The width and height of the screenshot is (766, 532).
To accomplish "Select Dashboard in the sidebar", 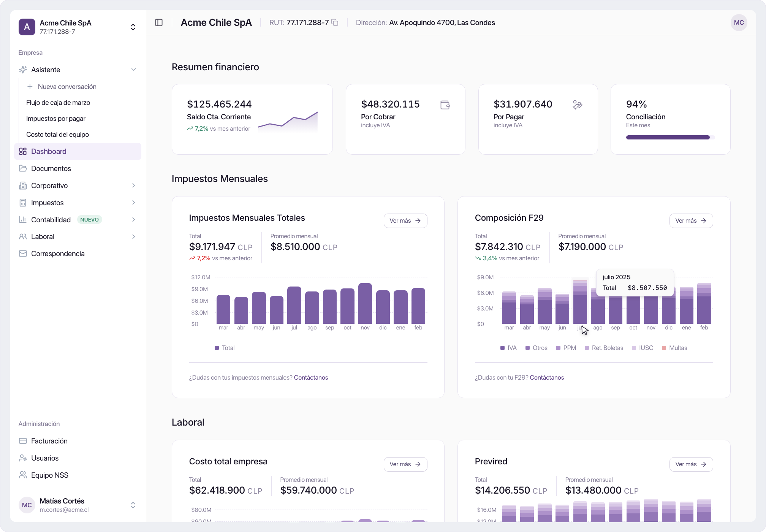I will [78, 151].
